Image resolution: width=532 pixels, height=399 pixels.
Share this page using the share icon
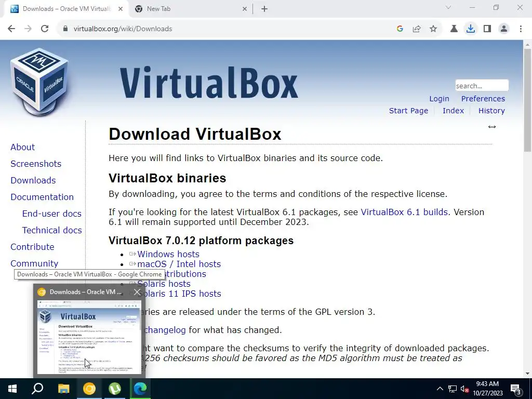point(417,29)
